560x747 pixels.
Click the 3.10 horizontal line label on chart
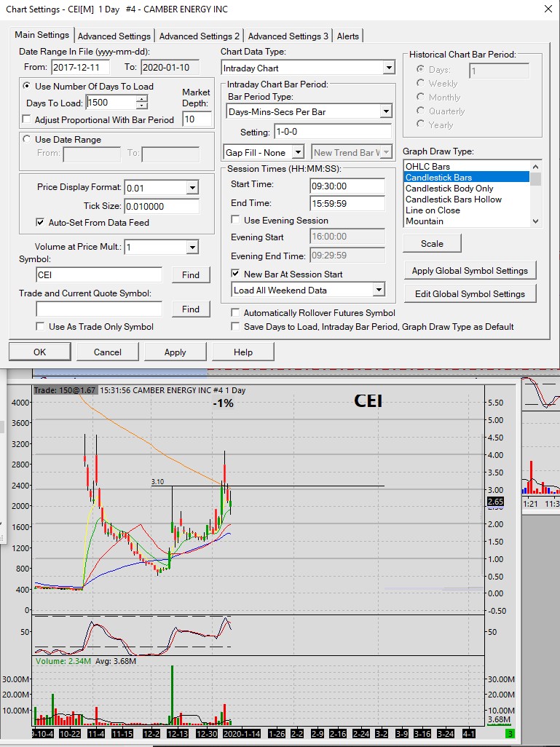(158, 482)
